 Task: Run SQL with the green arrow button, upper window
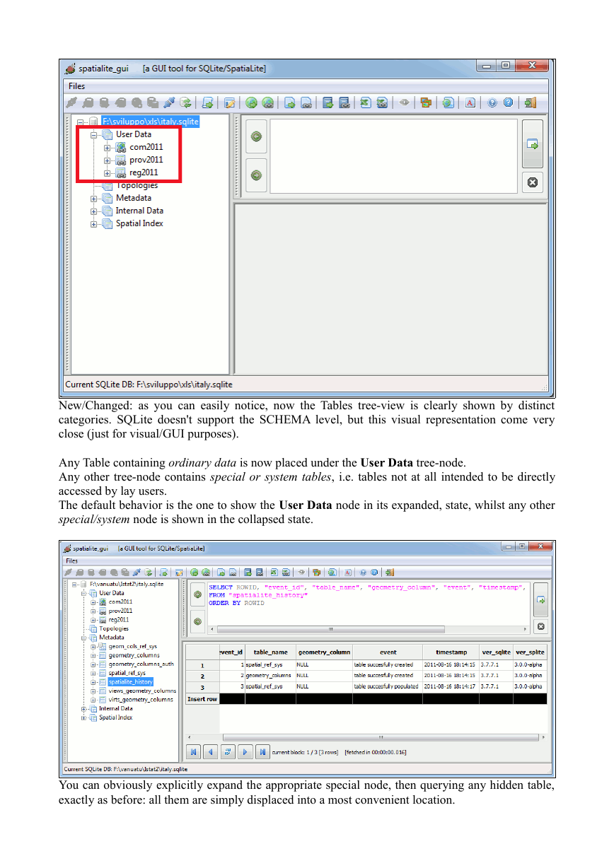533,143
